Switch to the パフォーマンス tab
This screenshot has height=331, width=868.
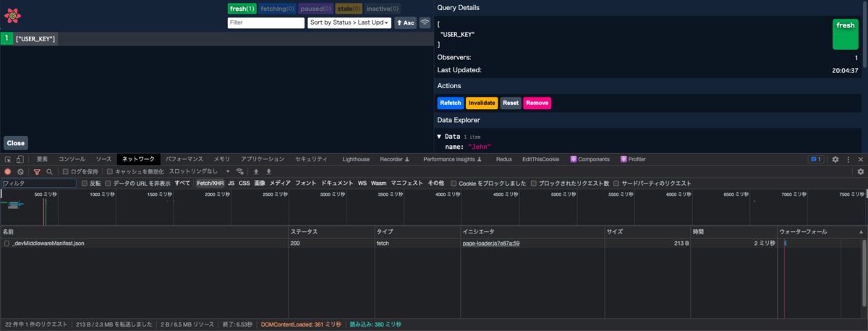tap(184, 159)
